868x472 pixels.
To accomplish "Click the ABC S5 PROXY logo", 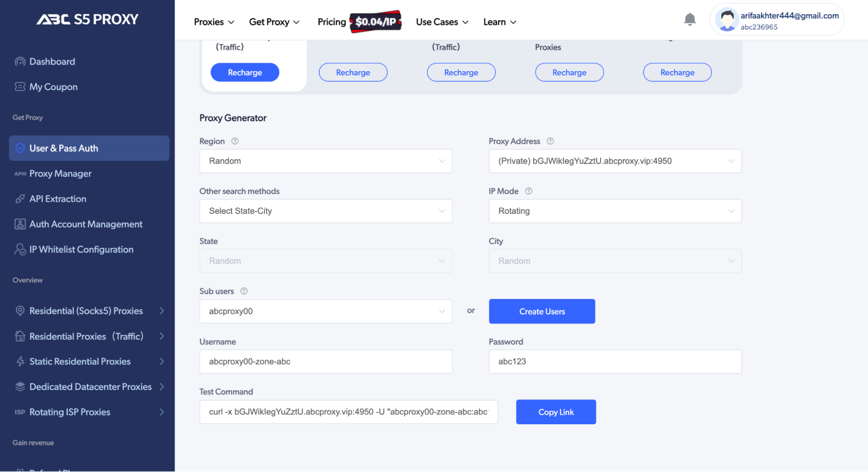I will [x=87, y=19].
